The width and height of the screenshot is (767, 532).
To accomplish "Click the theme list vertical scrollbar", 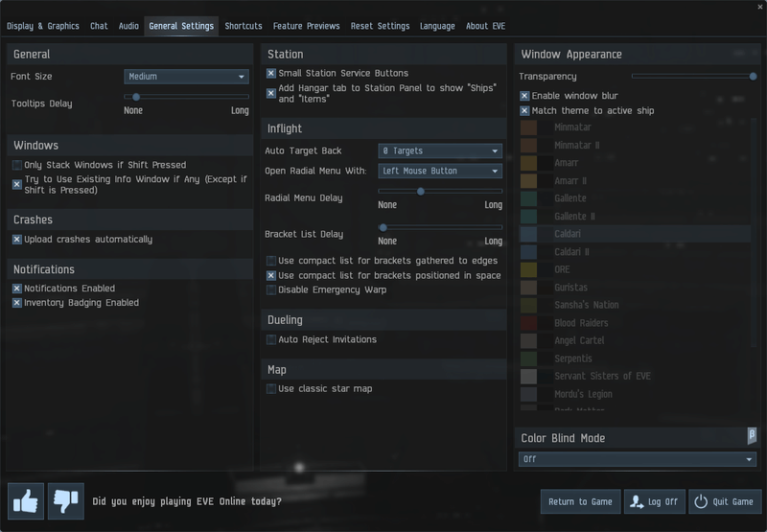I will (x=754, y=232).
